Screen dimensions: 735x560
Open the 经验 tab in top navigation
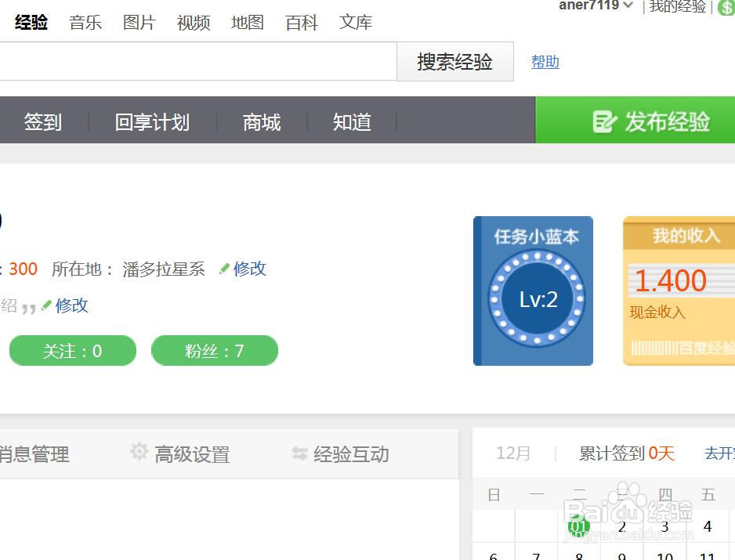coord(31,22)
